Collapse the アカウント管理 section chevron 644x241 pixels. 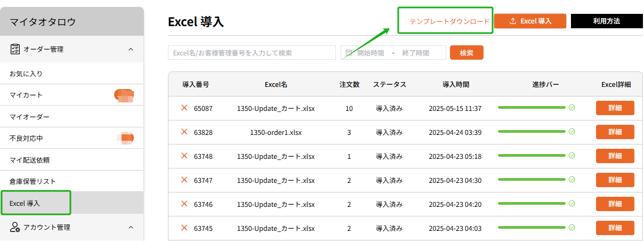(x=131, y=227)
